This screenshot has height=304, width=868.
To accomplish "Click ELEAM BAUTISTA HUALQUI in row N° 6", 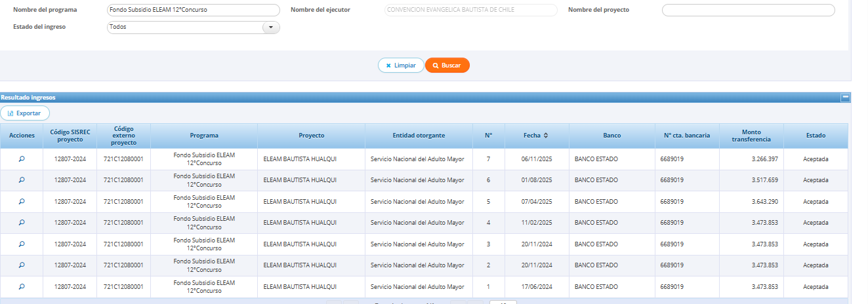I will (300, 180).
